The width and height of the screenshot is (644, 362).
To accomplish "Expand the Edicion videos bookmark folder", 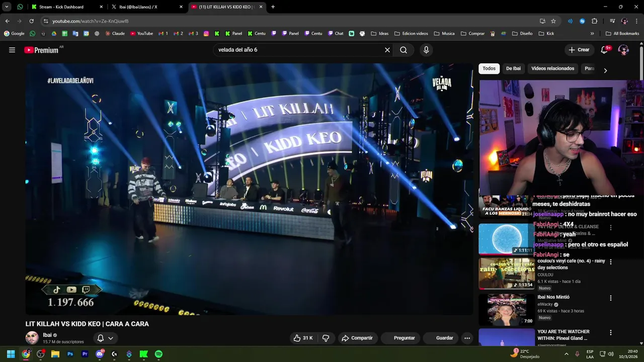I will point(412,34).
